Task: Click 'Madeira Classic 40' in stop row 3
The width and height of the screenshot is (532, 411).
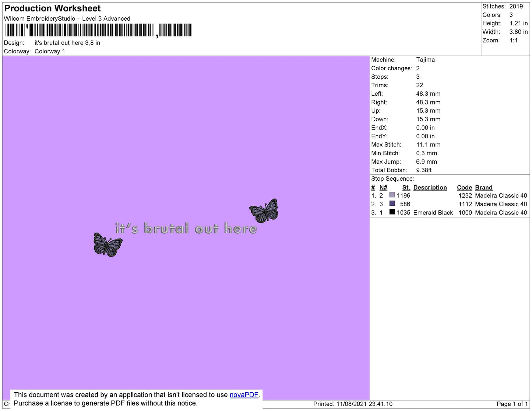Action: pyautogui.click(x=501, y=213)
